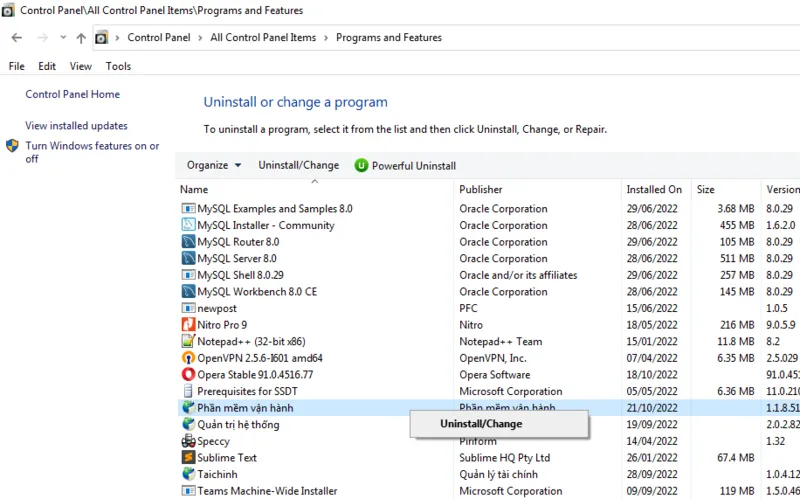Click the green Powerful Uninstall icon
The image size is (800, 499).
pyautogui.click(x=361, y=165)
